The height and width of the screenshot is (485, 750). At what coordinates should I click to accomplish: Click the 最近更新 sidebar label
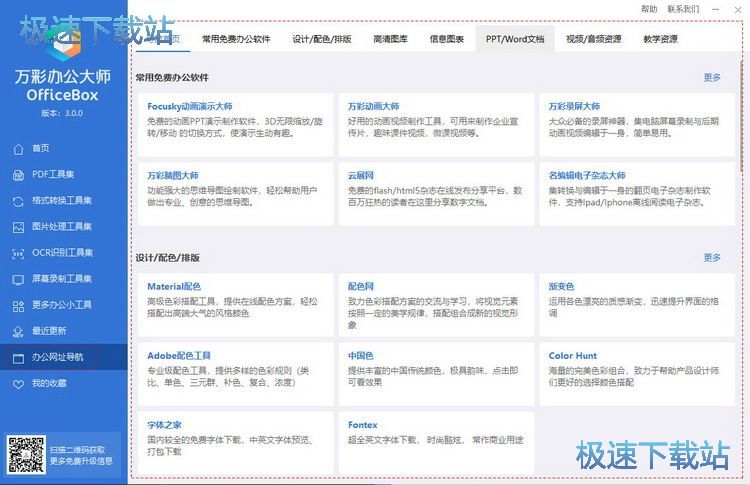(49, 331)
